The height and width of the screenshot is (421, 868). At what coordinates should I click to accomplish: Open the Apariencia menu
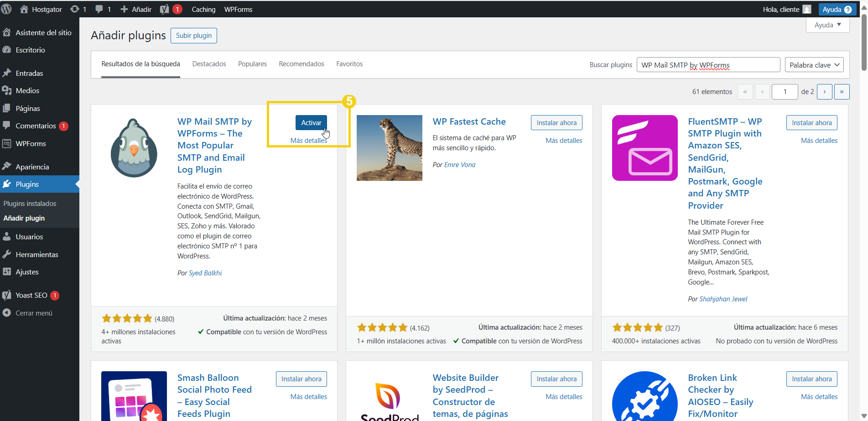(40, 167)
